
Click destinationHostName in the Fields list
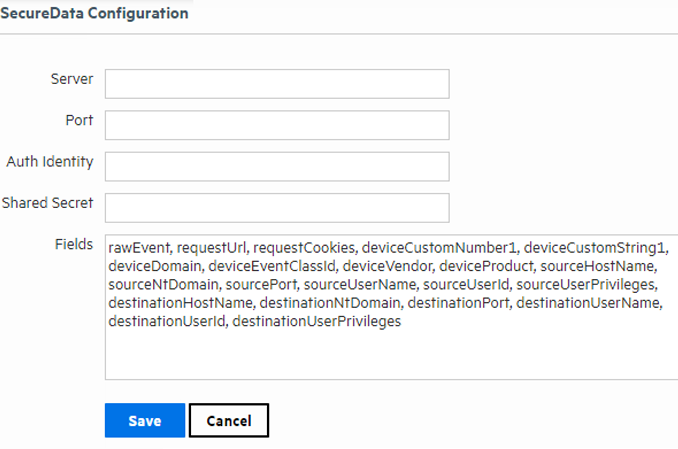pos(180,303)
